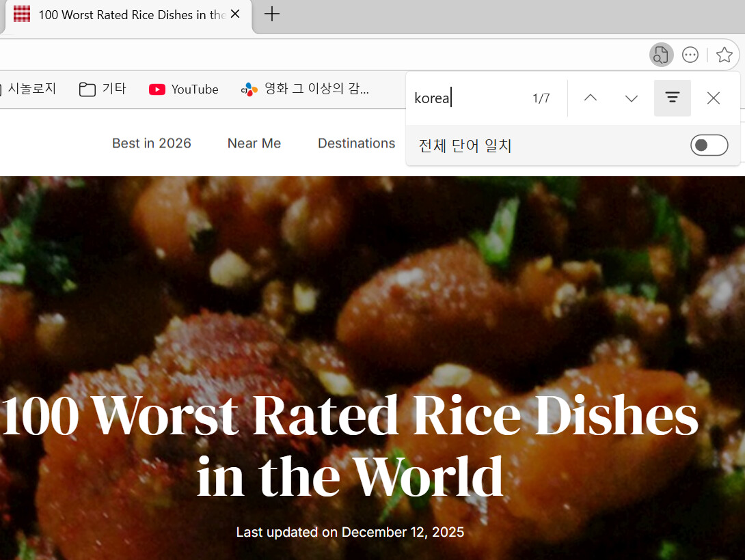The width and height of the screenshot is (745, 560).
Task: Enable the 전체 단어 일치 toggle switch
Action: 709,145
